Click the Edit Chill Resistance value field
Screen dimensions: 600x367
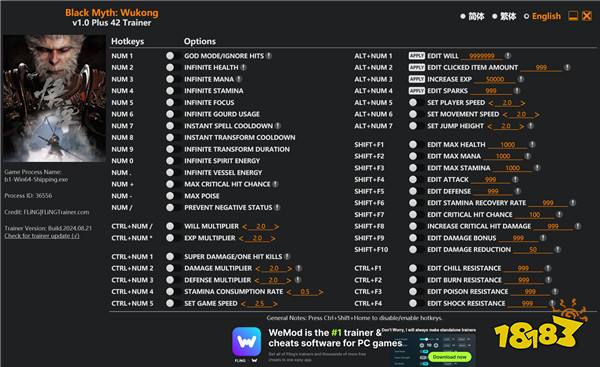click(523, 268)
